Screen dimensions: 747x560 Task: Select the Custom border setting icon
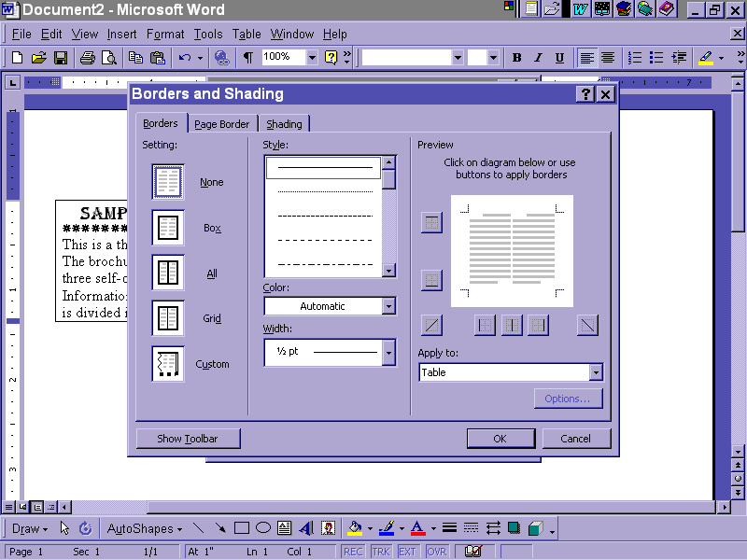(x=168, y=364)
